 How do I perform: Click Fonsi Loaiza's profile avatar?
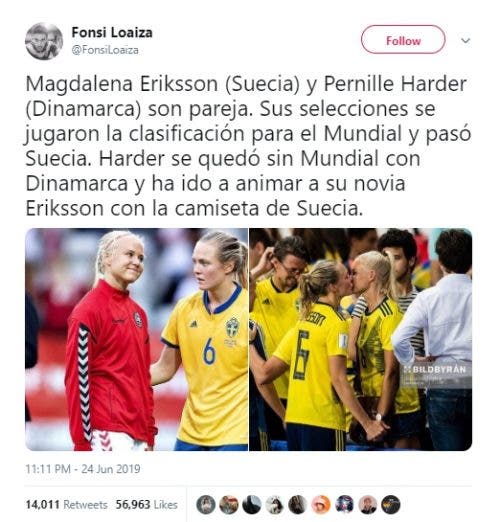coord(44,41)
